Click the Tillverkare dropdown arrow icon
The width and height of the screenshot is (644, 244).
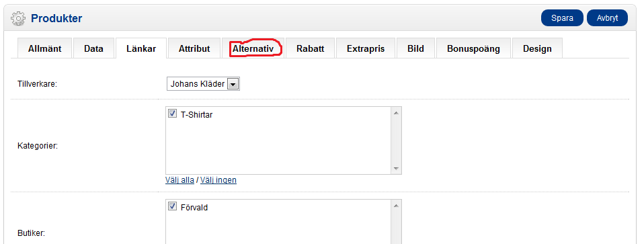(233, 84)
